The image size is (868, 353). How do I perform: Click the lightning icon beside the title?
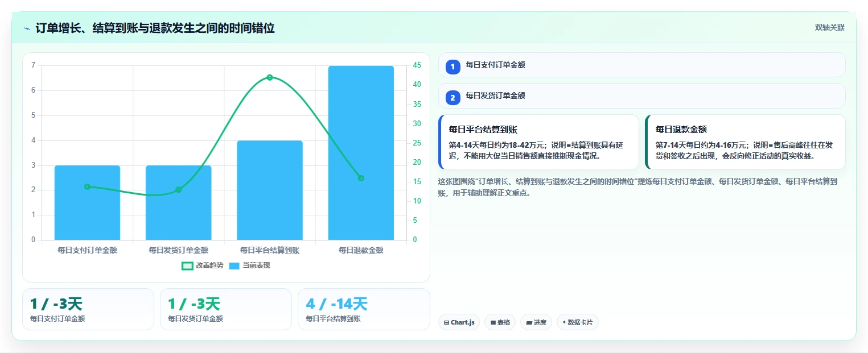coord(27,28)
